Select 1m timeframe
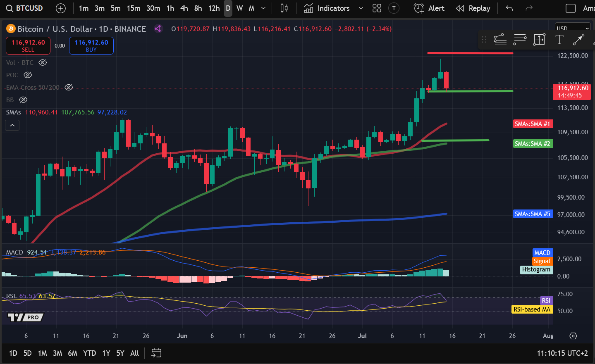The width and height of the screenshot is (595, 364). click(84, 8)
